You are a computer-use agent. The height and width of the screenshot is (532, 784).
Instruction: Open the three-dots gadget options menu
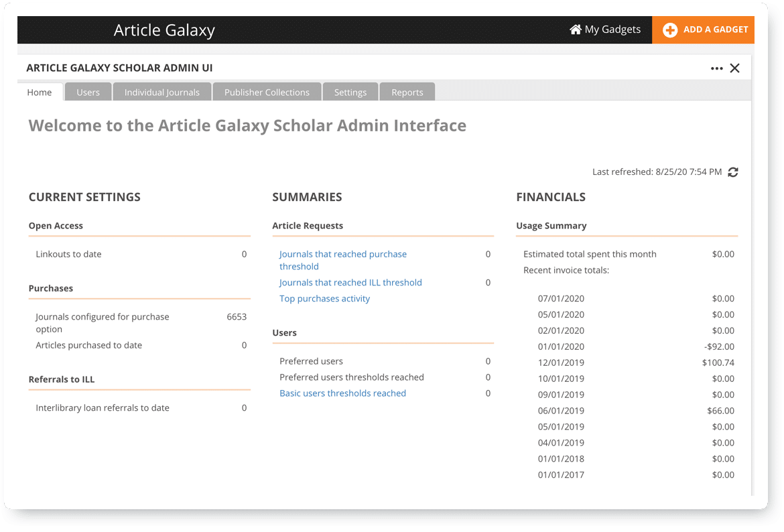(x=716, y=68)
